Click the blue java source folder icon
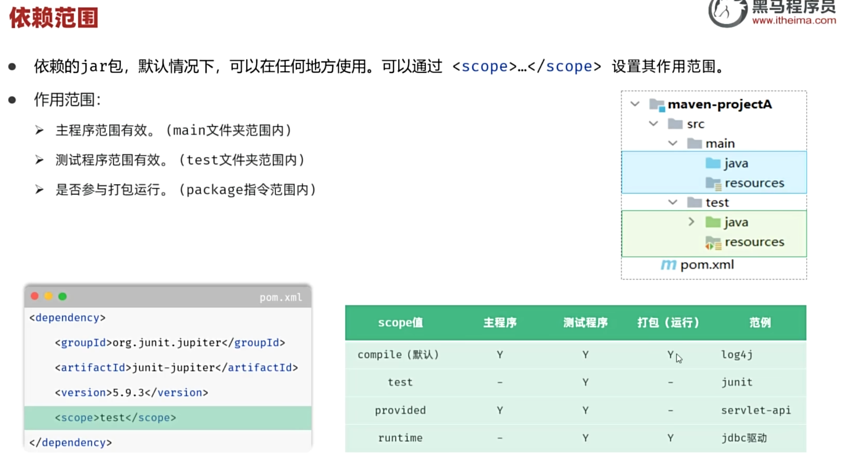Image resolution: width=868 pixels, height=458 pixels. 713,163
